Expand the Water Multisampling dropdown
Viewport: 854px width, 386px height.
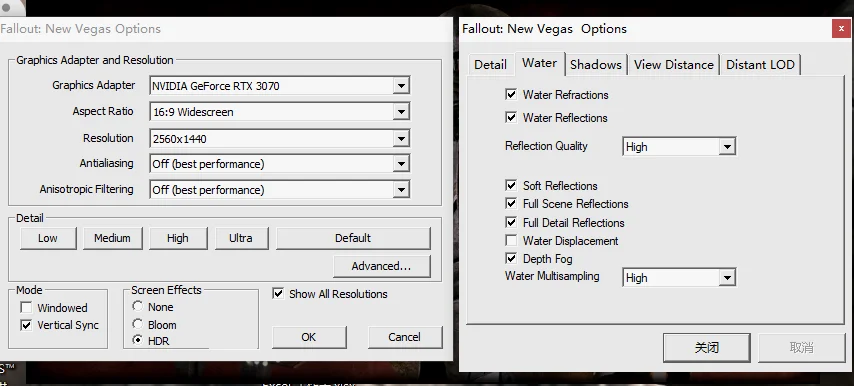(679, 278)
